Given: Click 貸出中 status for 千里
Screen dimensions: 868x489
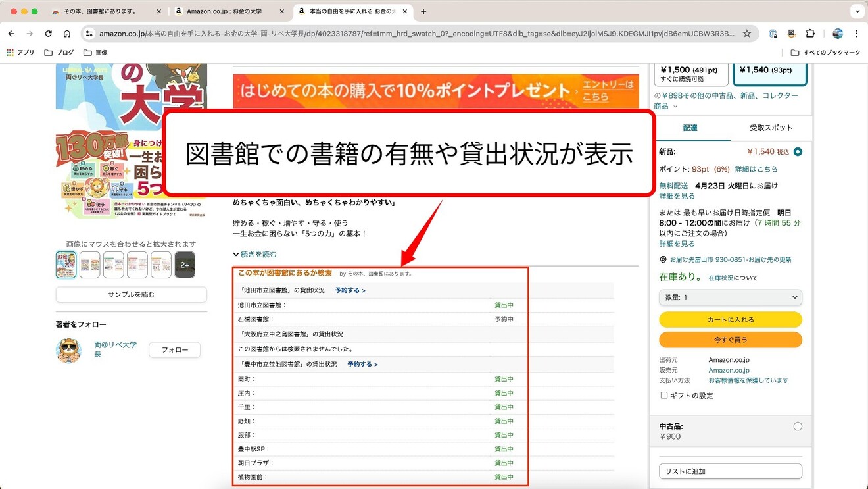Looking at the screenshot, I should pyautogui.click(x=504, y=407).
